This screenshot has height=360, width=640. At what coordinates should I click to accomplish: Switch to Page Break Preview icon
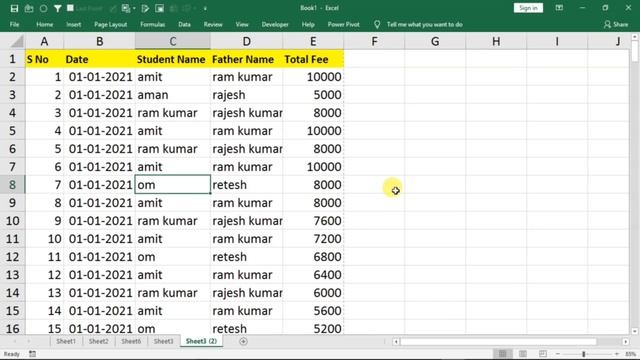[x=542, y=354]
